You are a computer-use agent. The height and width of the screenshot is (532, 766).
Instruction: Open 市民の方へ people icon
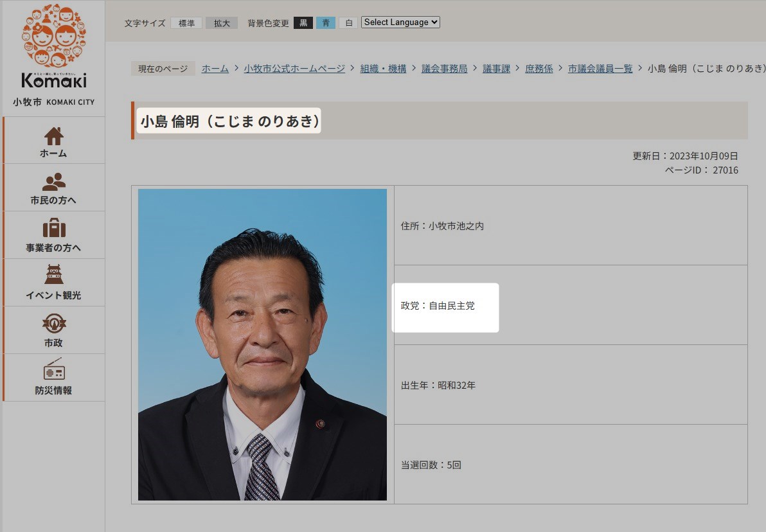click(54, 182)
